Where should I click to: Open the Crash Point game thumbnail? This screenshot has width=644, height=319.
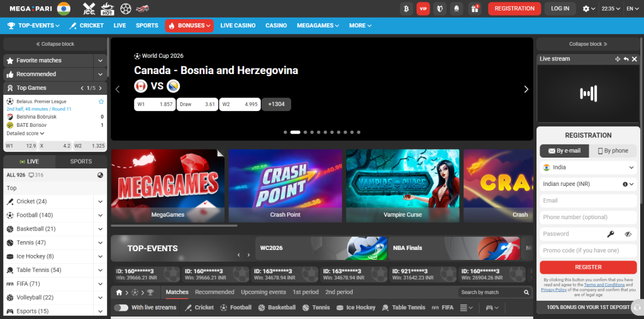(285, 186)
